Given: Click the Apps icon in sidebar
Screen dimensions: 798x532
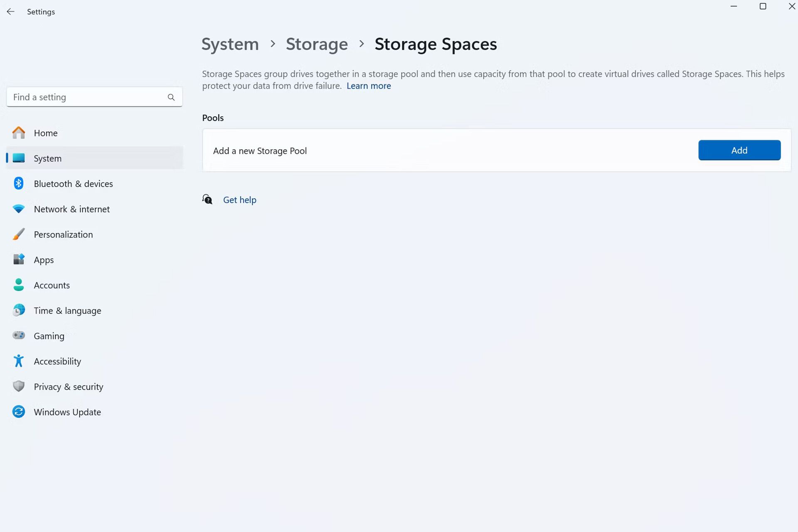Looking at the screenshot, I should tap(18, 260).
